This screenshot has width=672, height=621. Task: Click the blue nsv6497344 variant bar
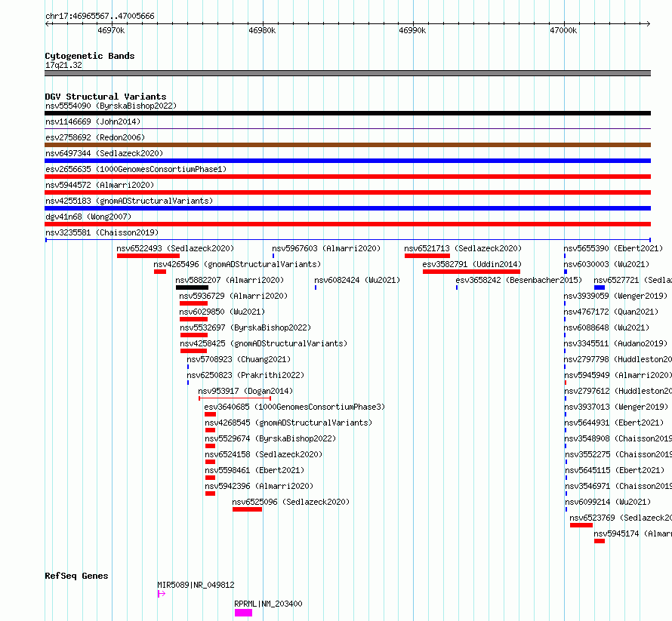point(347,161)
